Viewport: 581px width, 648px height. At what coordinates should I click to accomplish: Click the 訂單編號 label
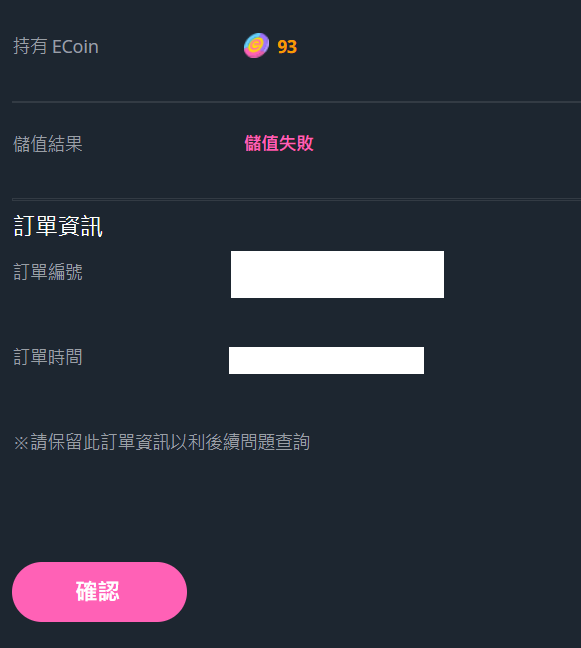click(x=48, y=272)
